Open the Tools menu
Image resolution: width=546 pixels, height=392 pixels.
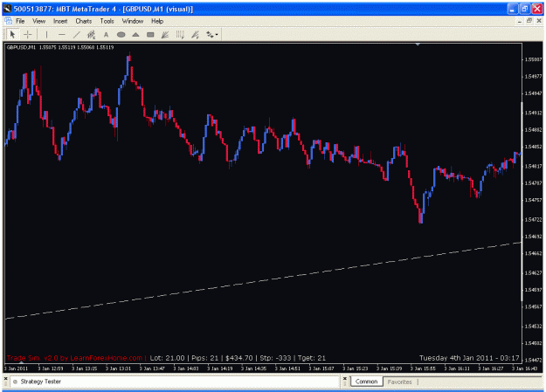click(x=107, y=21)
